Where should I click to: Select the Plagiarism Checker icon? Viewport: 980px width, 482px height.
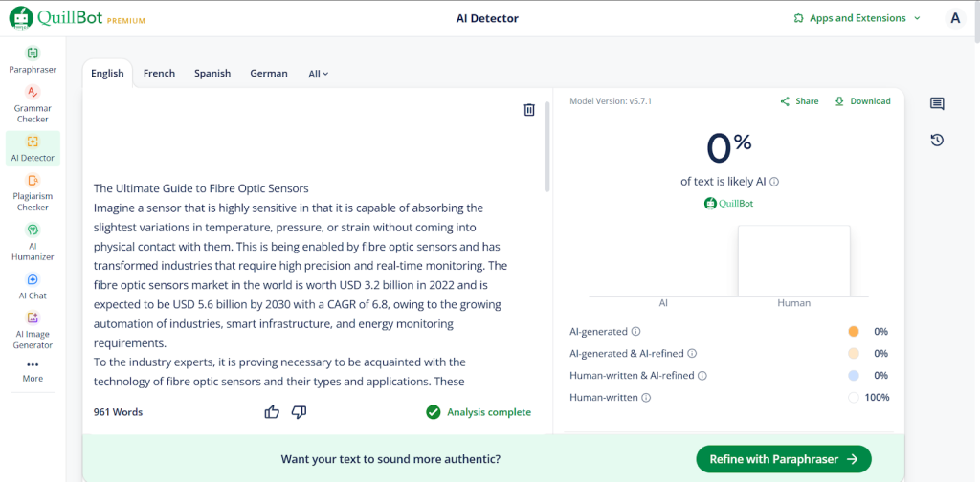point(33,181)
